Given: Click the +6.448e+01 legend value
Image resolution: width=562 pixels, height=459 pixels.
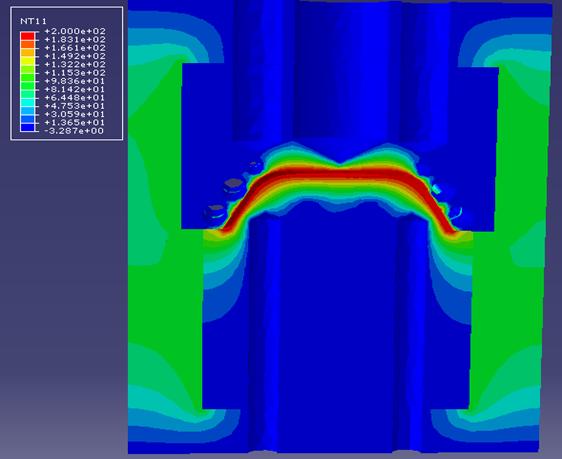Looking at the screenshot, I should (75, 97).
